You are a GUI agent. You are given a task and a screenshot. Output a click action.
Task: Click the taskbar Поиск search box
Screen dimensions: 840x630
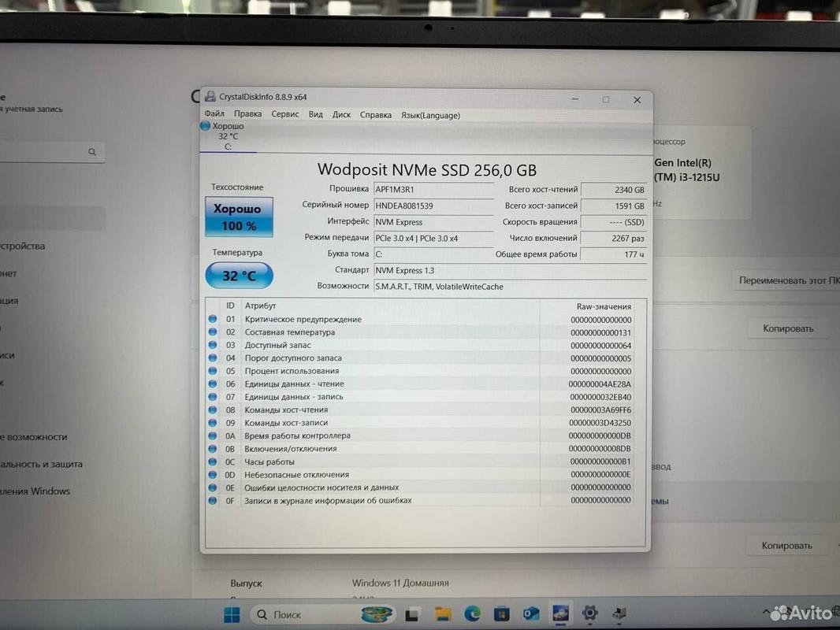[x=322, y=614]
